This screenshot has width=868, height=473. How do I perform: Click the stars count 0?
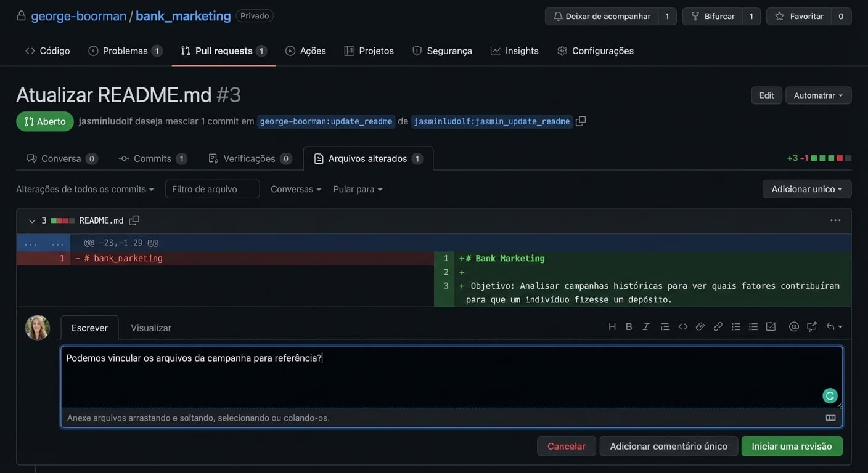tap(841, 16)
